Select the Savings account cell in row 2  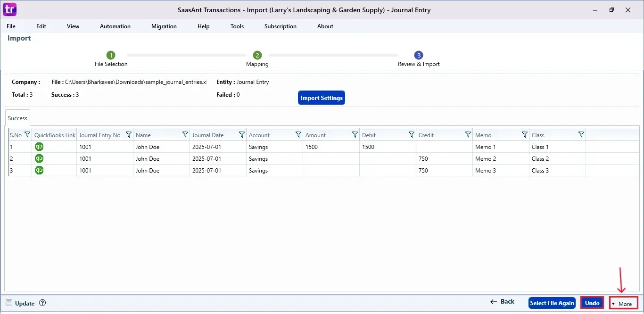(274, 158)
